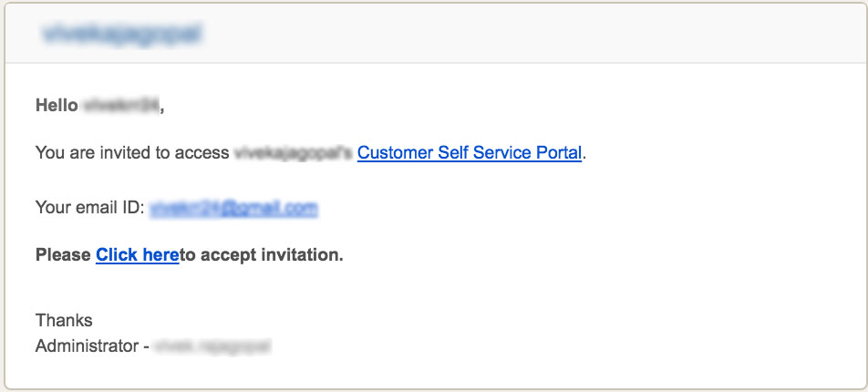The image size is (868, 392).
Task: Open the blurred email address link
Action: tap(233, 208)
